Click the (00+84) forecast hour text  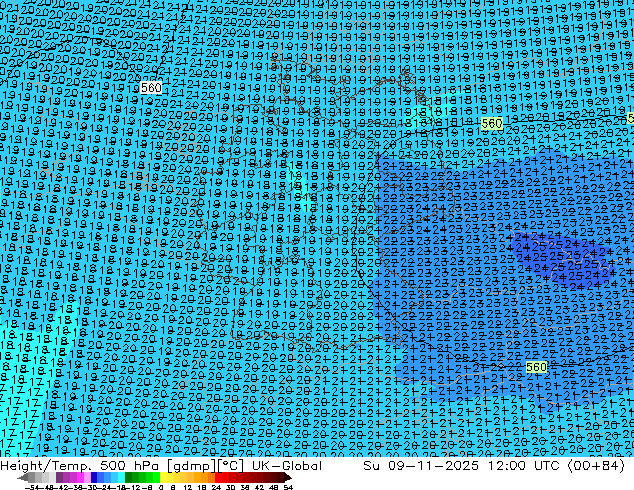[x=596, y=466]
